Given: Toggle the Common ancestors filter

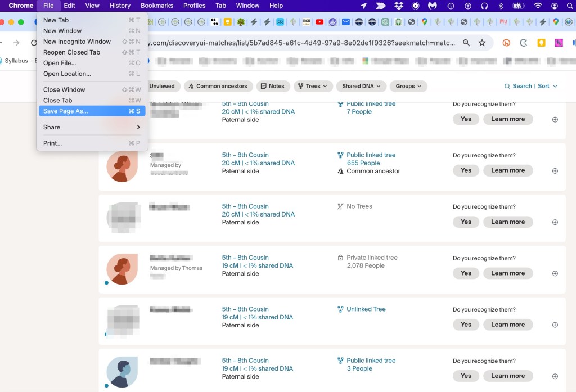Looking at the screenshot, I should [x=218, y=86].
